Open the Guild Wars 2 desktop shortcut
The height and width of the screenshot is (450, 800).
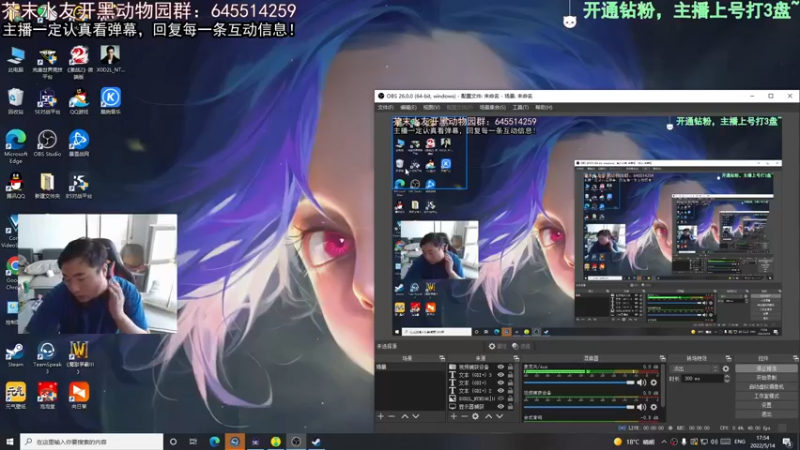[x=79, y=61]
